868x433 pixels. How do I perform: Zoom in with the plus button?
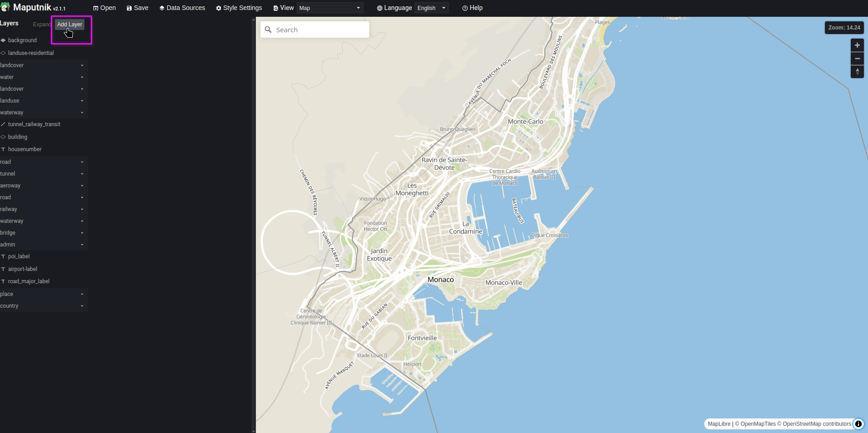857,45
